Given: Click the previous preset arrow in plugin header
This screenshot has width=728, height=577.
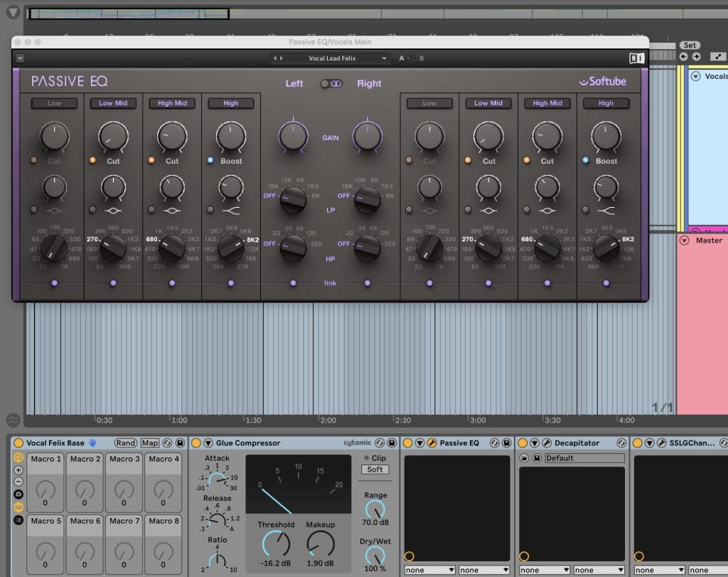Looking at the screenshot, I should 274,58.
